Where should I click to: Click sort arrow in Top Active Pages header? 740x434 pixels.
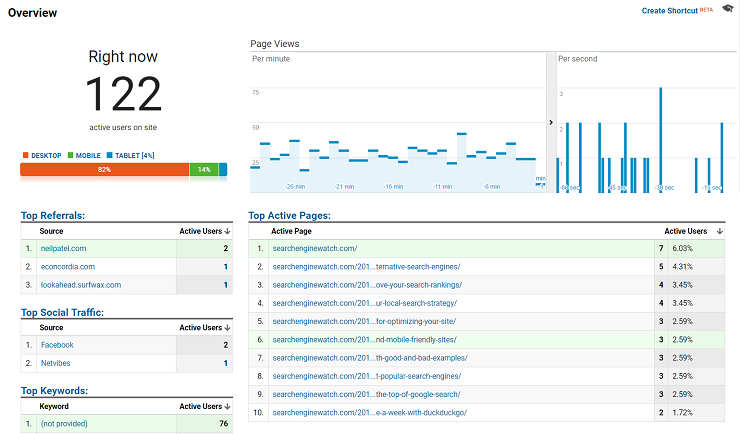coord(720,231)
